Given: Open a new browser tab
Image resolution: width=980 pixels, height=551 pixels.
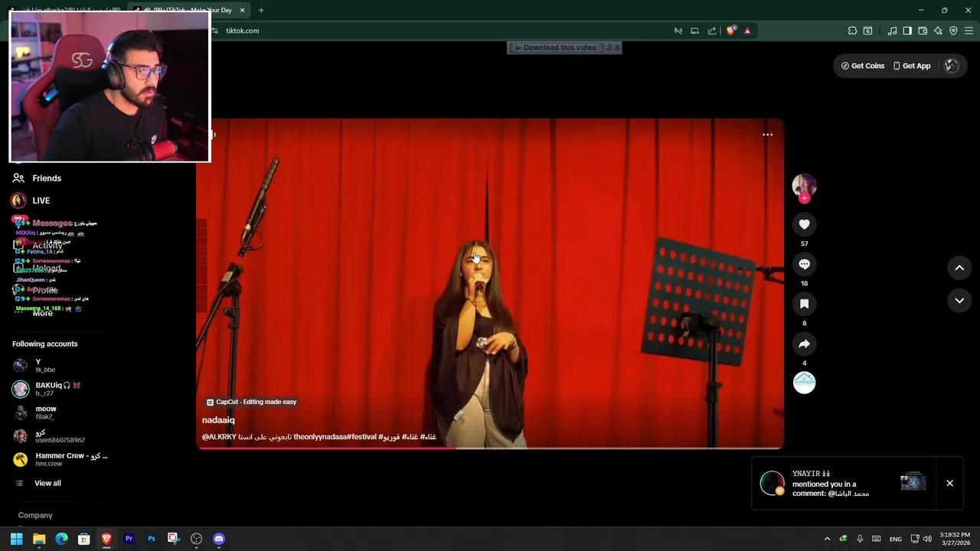Looking at the screenshot, I should tap(261, 10).
